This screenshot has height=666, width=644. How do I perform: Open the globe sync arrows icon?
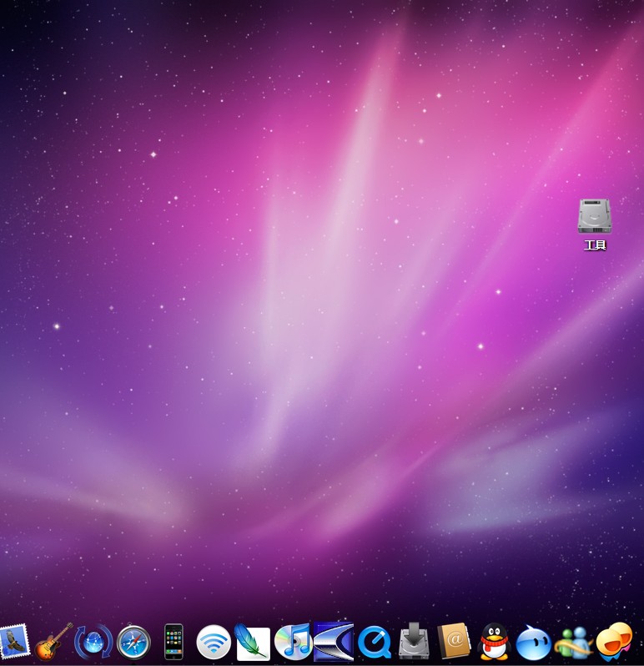click(x=93, y=642)
